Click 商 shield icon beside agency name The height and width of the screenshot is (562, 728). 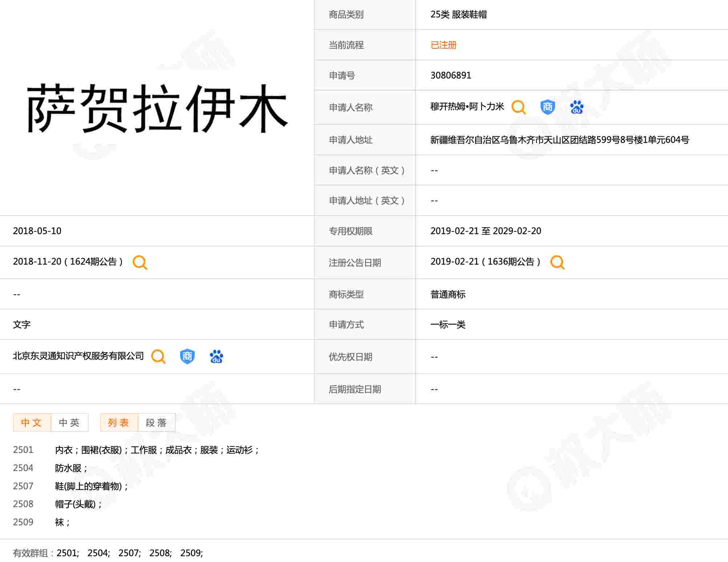[187, 357]
